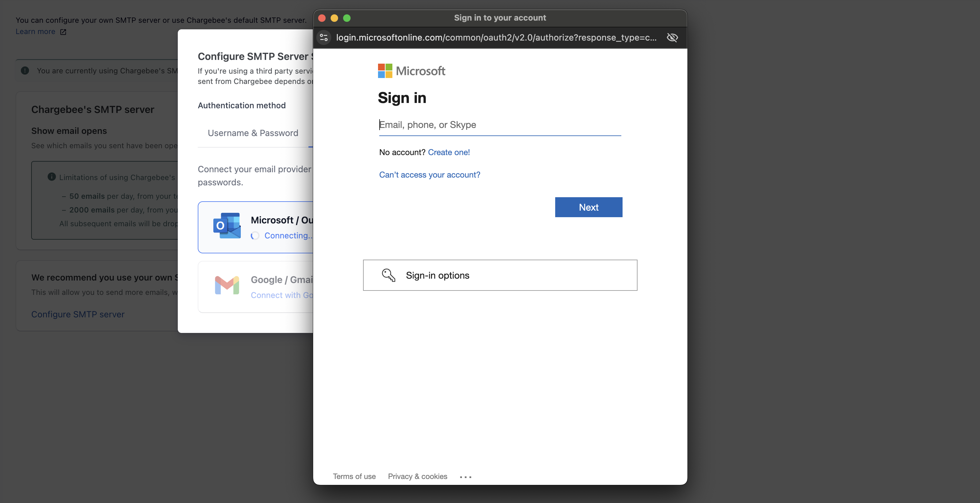
Task: Click the Sign-in options box
Action: click(500, 275)
